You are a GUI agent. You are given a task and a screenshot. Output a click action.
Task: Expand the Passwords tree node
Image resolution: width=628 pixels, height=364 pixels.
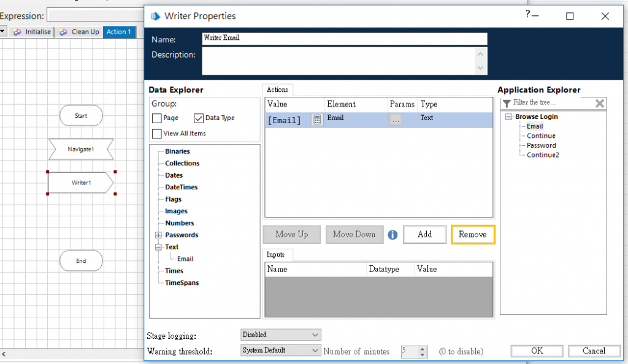point(159,235)
